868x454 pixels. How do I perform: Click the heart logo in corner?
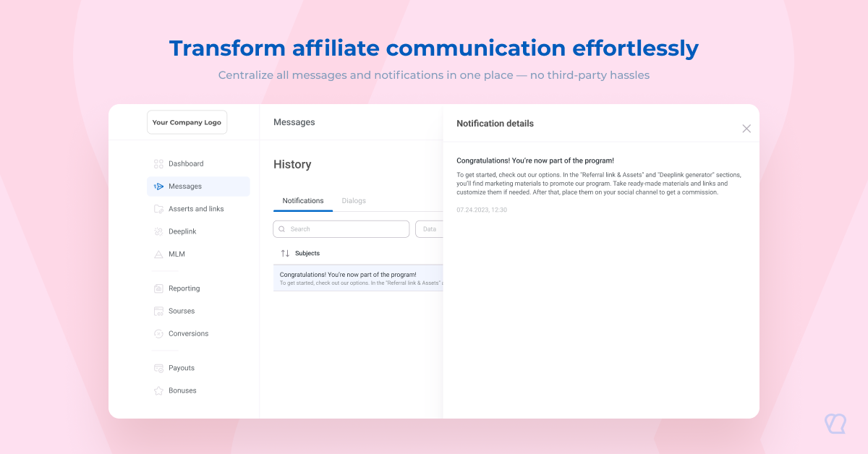coord(835,424)
